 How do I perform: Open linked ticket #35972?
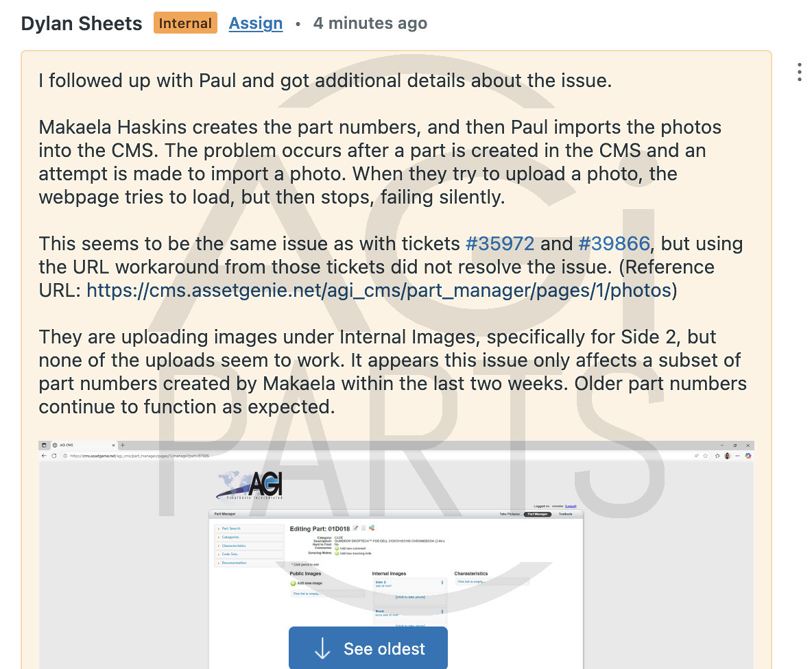click(500, 244)
